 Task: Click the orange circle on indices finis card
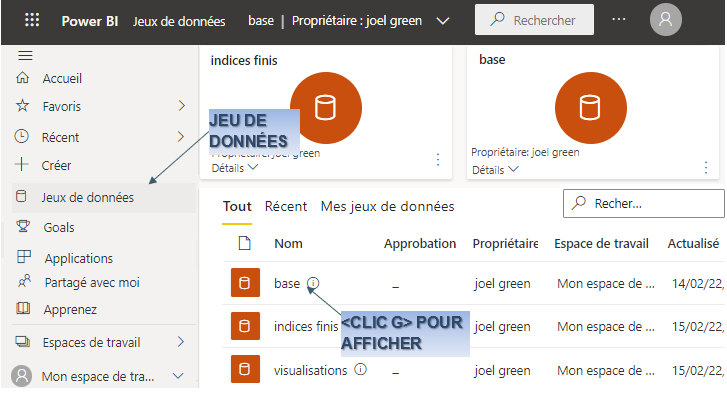pos(325,108)
